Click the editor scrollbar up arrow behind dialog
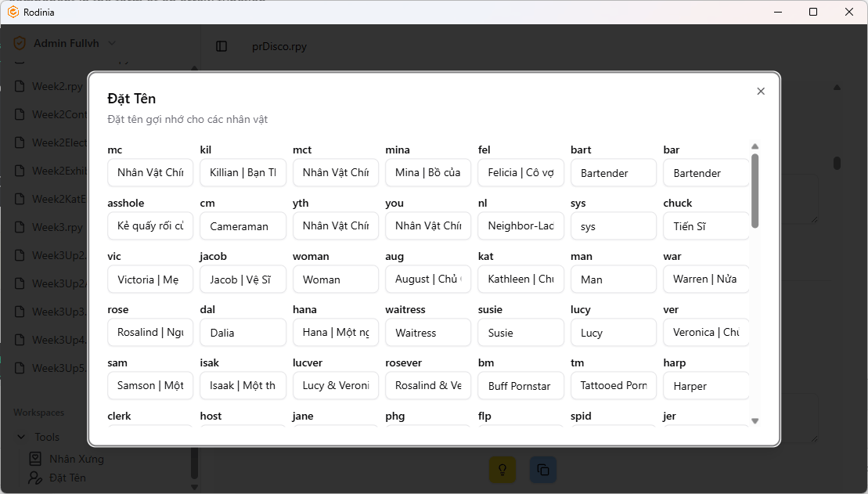 pyautogui.click(x=837, y=87)
